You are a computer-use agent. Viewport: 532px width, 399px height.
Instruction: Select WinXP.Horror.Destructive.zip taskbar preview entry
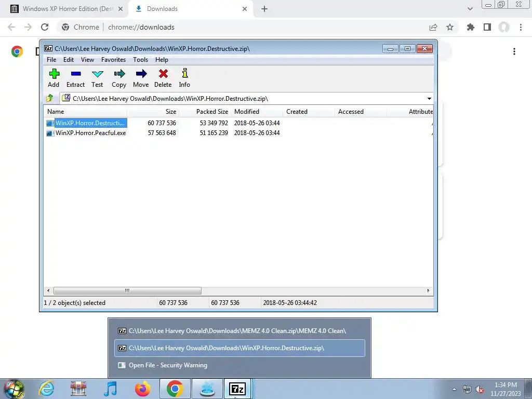[240, 348]
